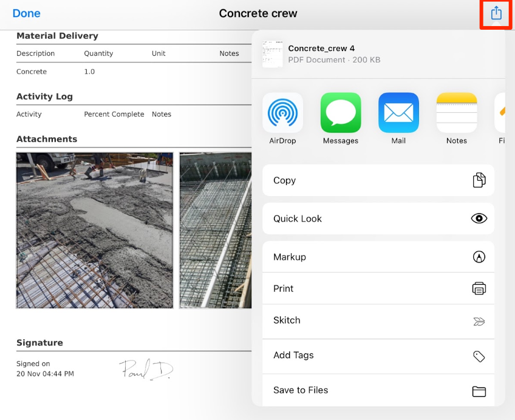Image resolution: width=515 pixels, height=420 pixels.
Task: Open Markup for the PDF
Action: click(x=378, y=257)
